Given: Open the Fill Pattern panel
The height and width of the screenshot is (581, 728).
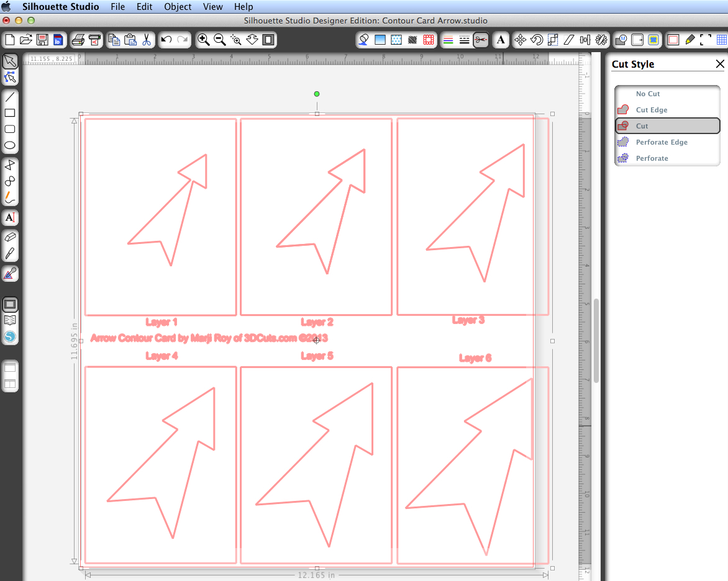Looking at the screenshot, I should [x=396, y=40].
